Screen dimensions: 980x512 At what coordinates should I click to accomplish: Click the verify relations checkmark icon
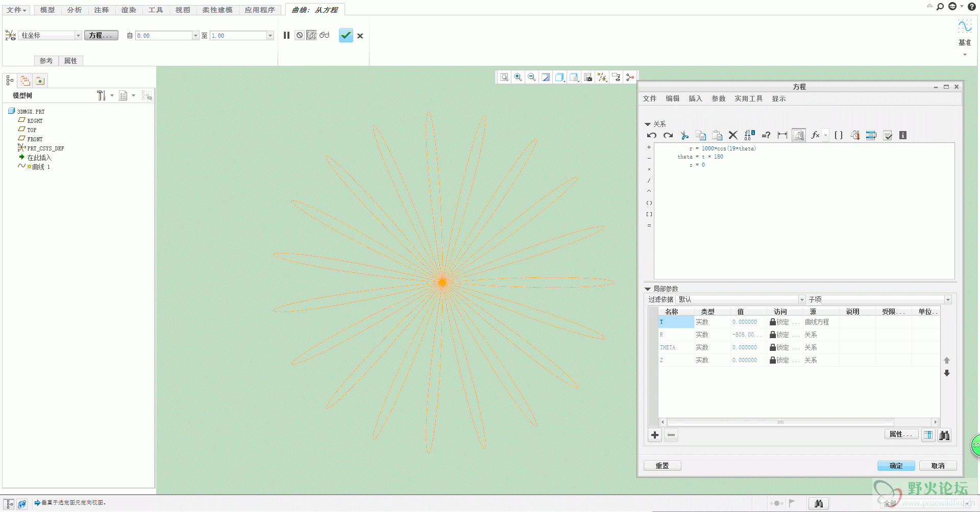pyautogui.click(x=888, y=135)
